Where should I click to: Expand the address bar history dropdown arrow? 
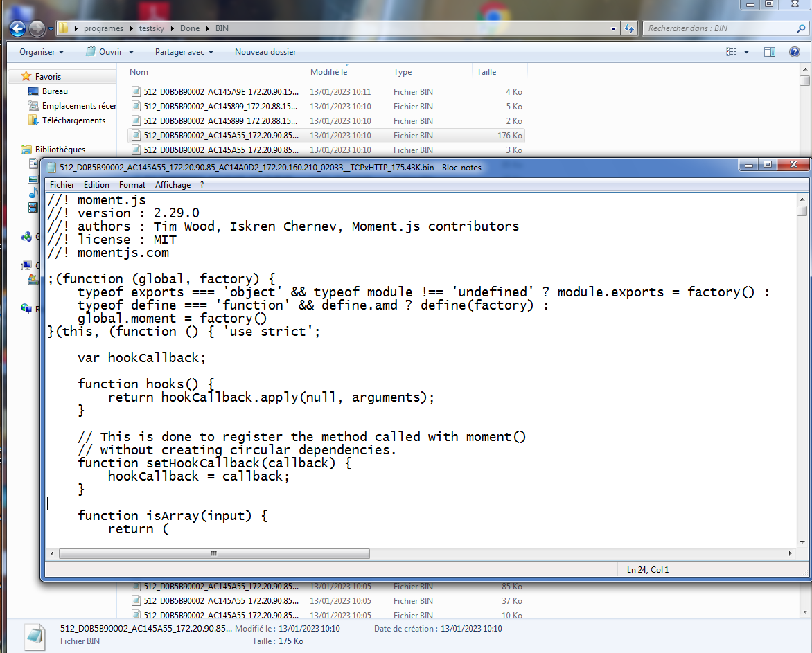coord(613,29)
